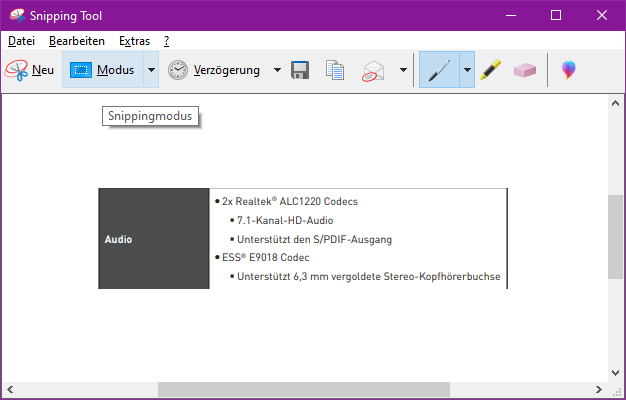Click the text '2x Realtek ALC1220 Codecs'
Image resolution: width=626 pixels, height=400 pixels.
click(x=290, y=201)
